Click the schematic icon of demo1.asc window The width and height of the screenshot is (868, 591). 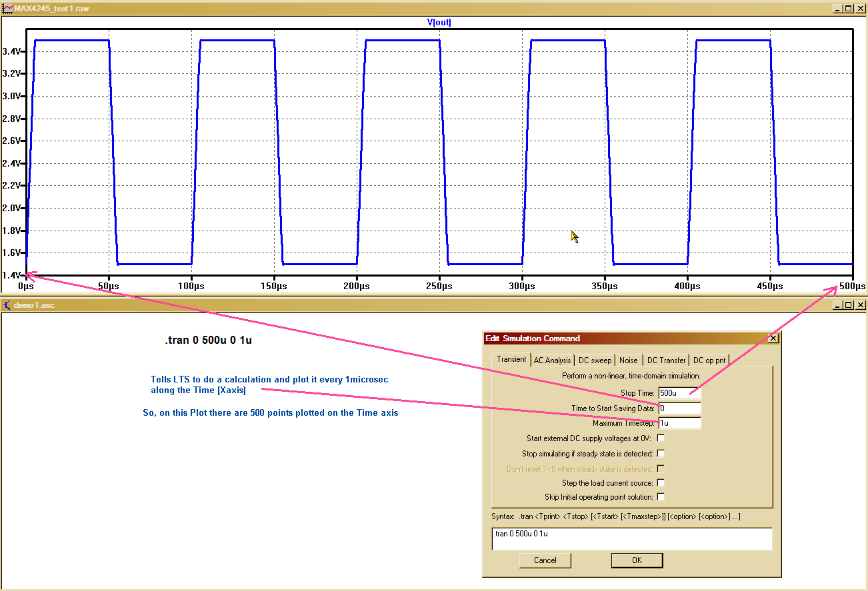[x=8, y=305]
